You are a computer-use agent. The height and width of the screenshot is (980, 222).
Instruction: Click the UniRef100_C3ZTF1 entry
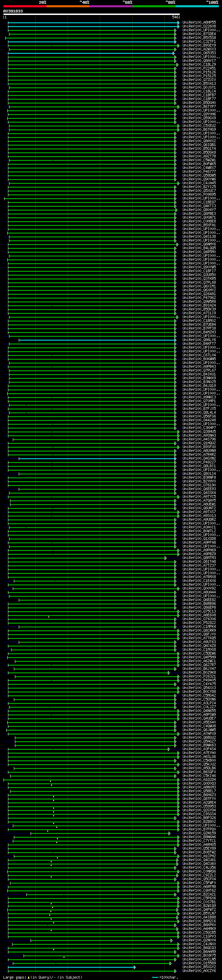click(199, 41)
